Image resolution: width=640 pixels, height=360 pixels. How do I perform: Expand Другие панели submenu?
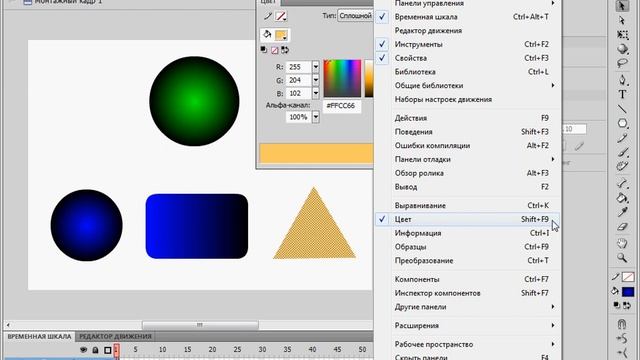[x=467, y=307]
